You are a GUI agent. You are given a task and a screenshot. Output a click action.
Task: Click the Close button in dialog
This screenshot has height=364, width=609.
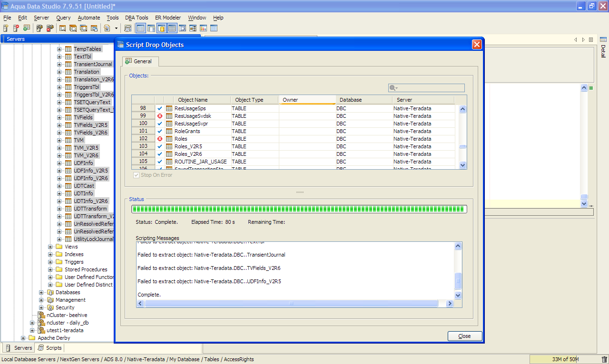465,336
